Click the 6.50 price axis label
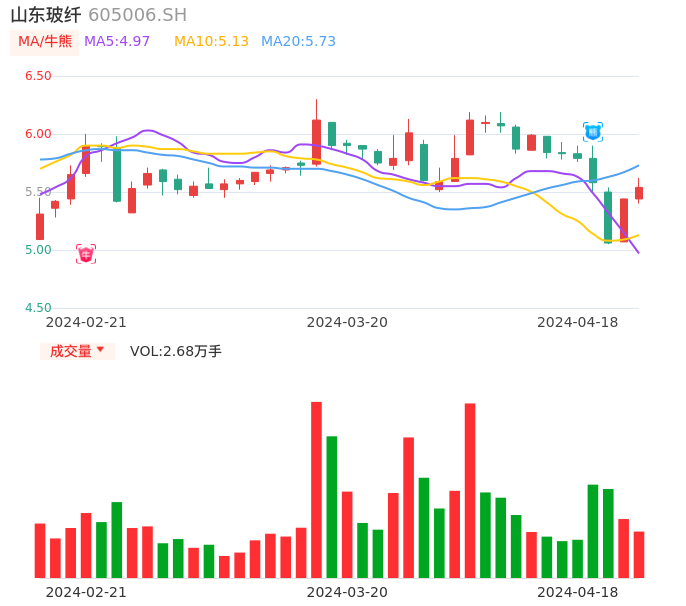 coord(38,76)
